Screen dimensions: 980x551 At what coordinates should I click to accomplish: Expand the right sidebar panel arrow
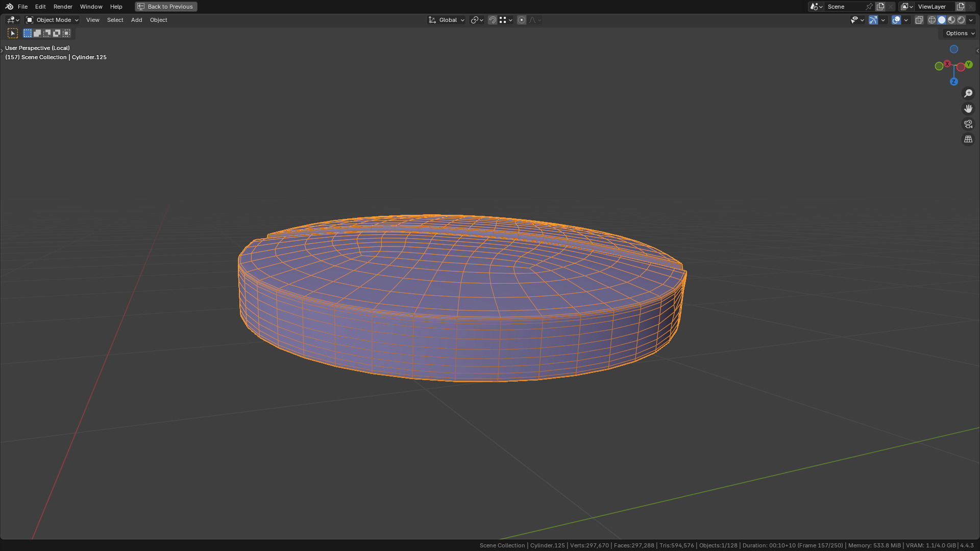[x=977, y=51]
